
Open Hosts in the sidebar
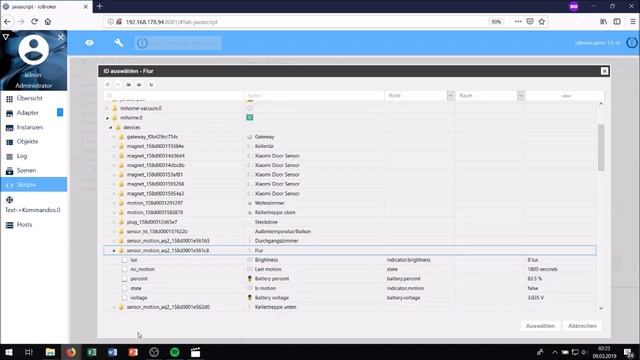[33, 224]
